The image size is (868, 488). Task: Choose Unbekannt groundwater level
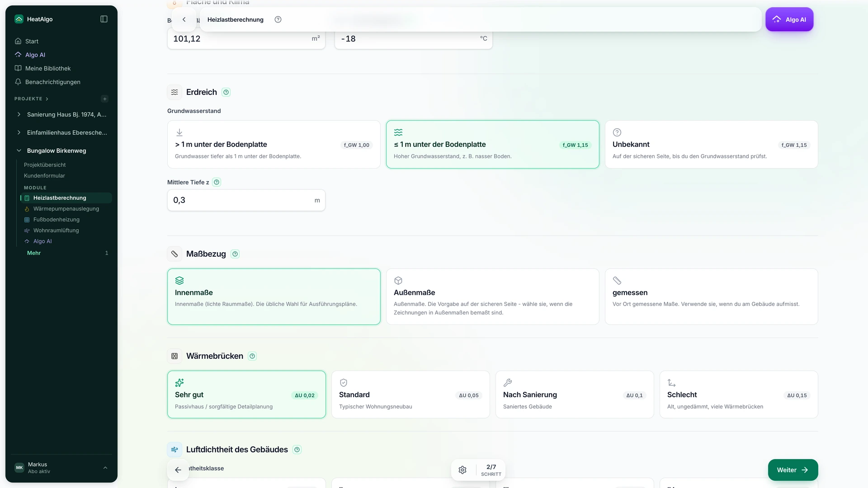pyautogui.click(x=712, y=145)
